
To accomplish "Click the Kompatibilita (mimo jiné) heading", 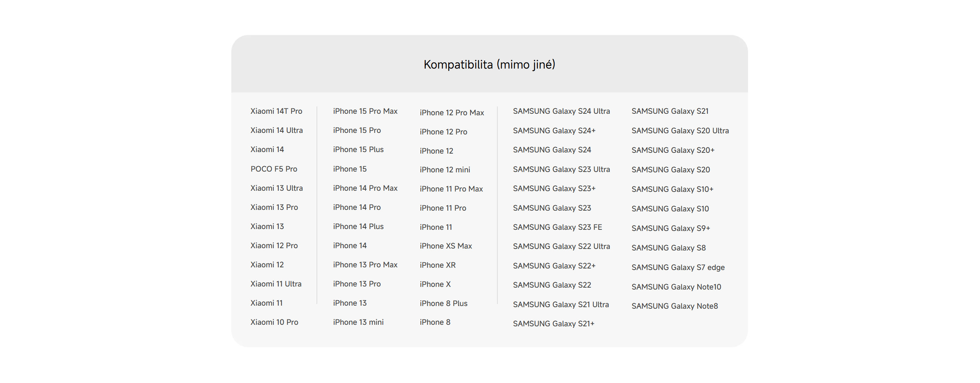I will (x=489, y=64).
